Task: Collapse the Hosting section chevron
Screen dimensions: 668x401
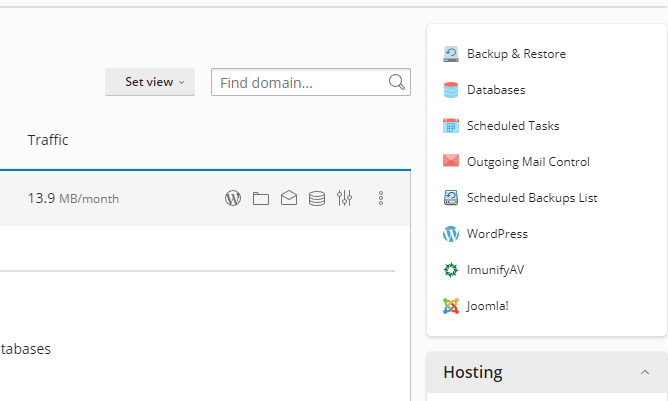Action: point(644,373)
